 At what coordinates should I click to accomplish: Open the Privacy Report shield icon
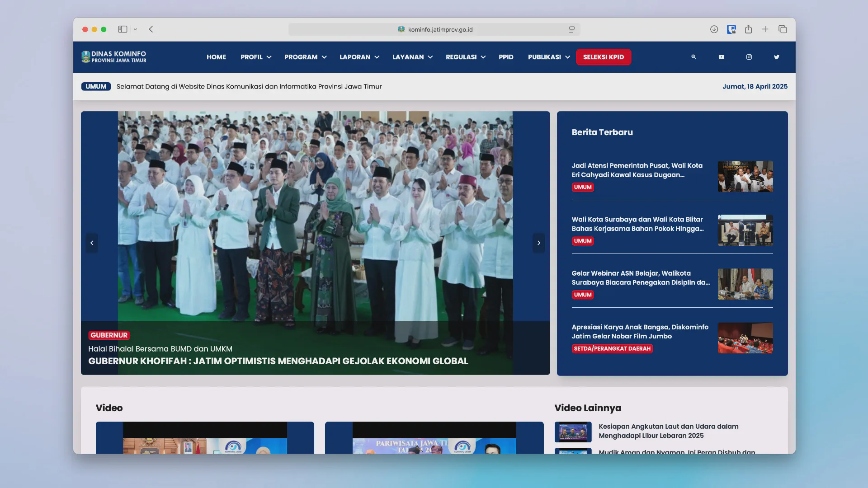tap(731, 29)
